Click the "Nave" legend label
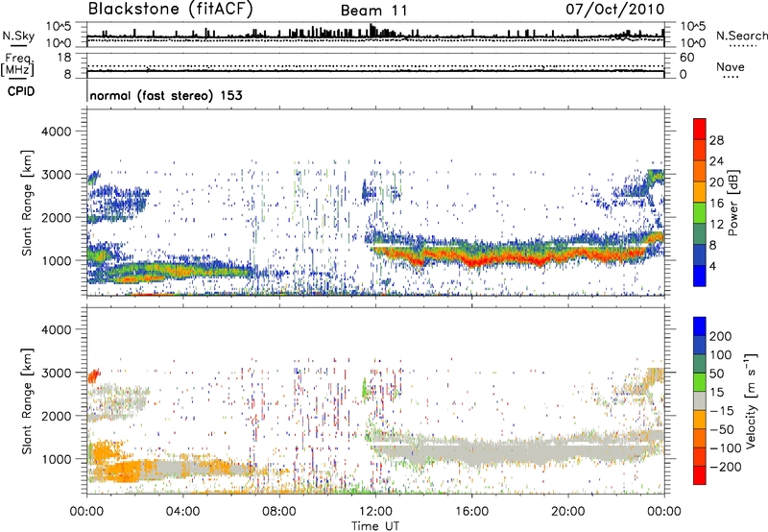Screen dimensions: 768x532 tap(731, 67)
